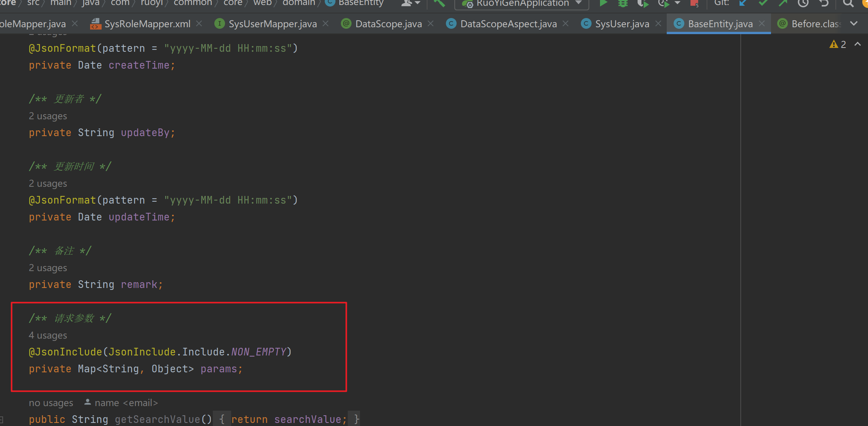Click the '4 usages' hint above params

pos(48,336)
